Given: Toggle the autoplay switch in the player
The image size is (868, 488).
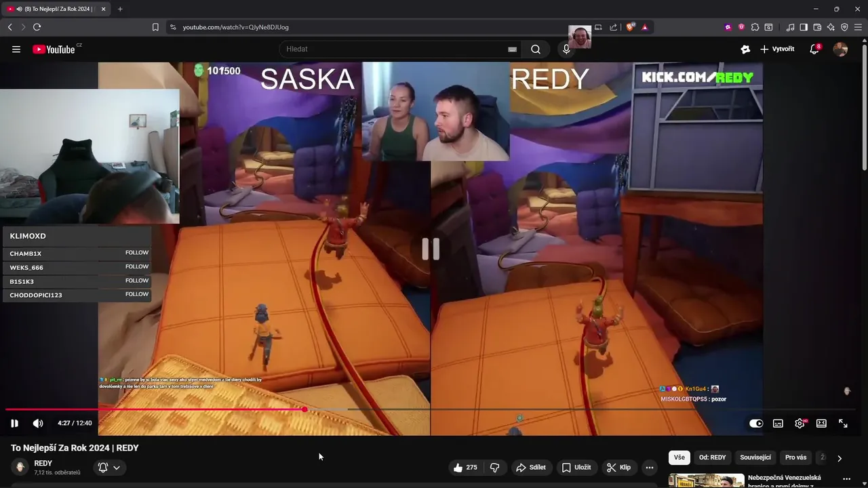Looking at the screenshot, I should pos(756,423).
